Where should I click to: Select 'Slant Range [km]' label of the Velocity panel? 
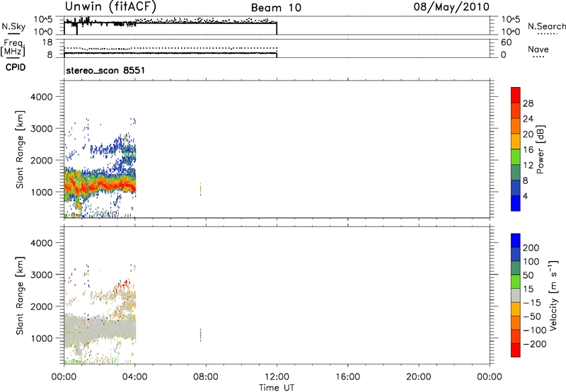[x=20, y=296]
